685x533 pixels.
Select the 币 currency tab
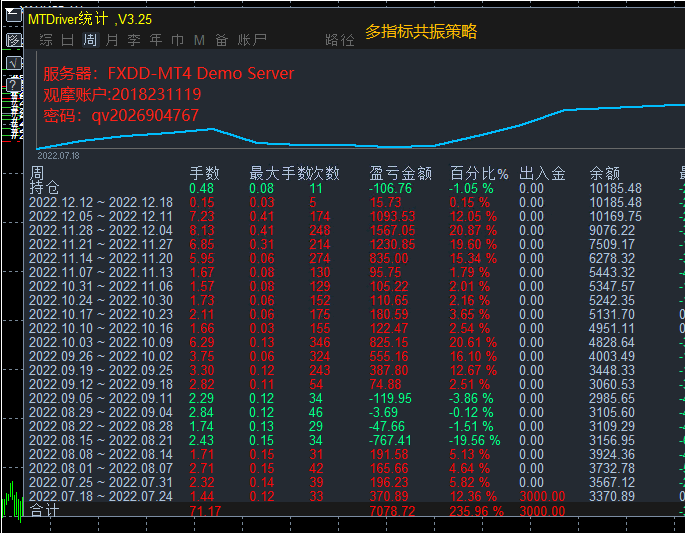177,40
